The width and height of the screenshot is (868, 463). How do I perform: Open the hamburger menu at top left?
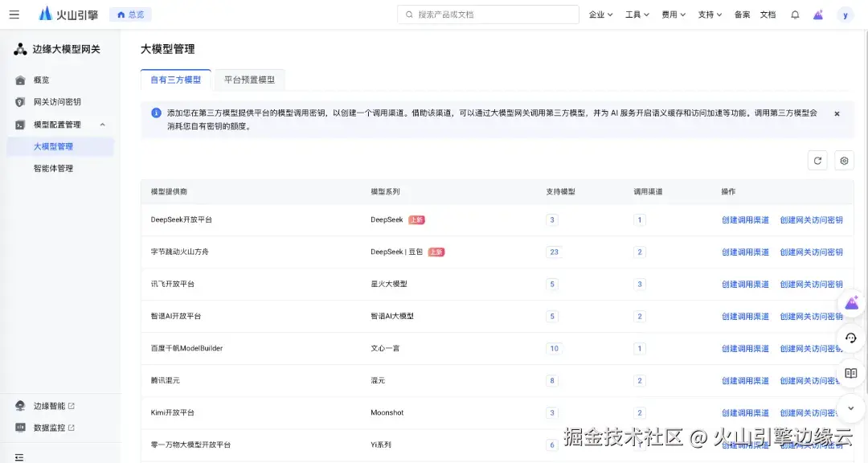pyautogui.click(x=14, y=14)
